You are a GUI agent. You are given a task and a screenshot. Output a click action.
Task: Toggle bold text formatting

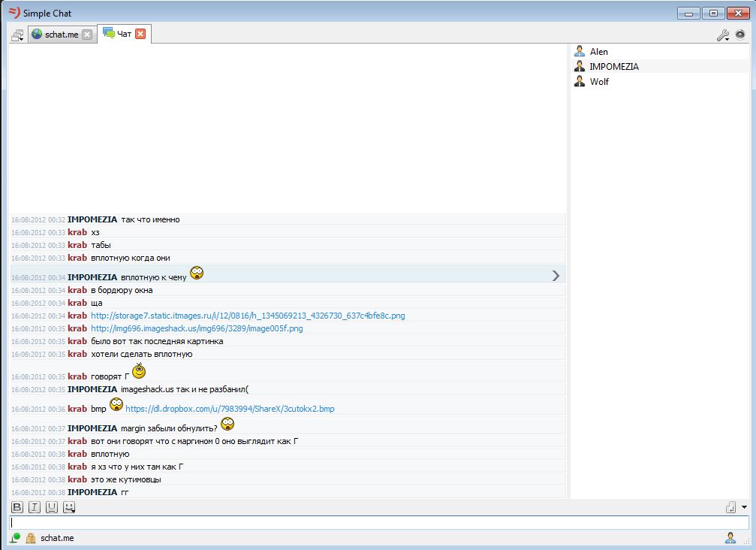16,506
